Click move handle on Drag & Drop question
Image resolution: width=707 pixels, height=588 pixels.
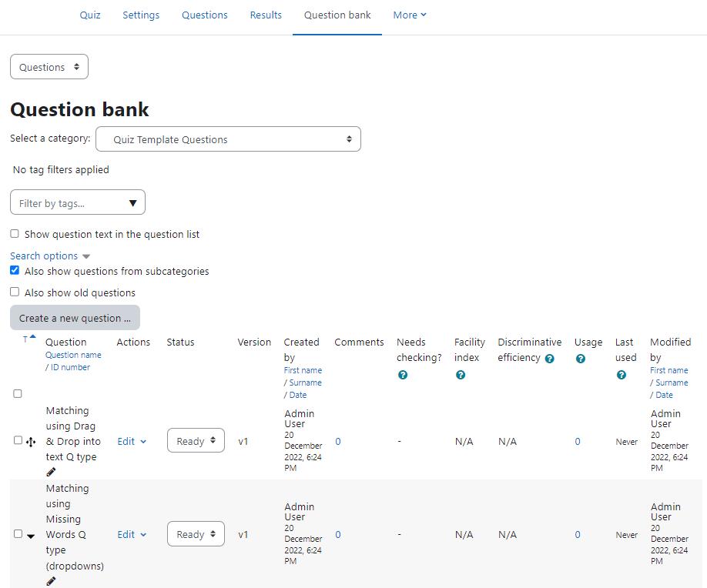[x=31, y=442]
